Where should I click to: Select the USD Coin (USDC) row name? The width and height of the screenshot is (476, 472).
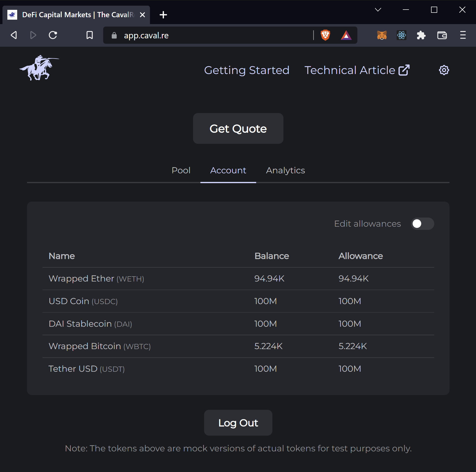(83, 301)
